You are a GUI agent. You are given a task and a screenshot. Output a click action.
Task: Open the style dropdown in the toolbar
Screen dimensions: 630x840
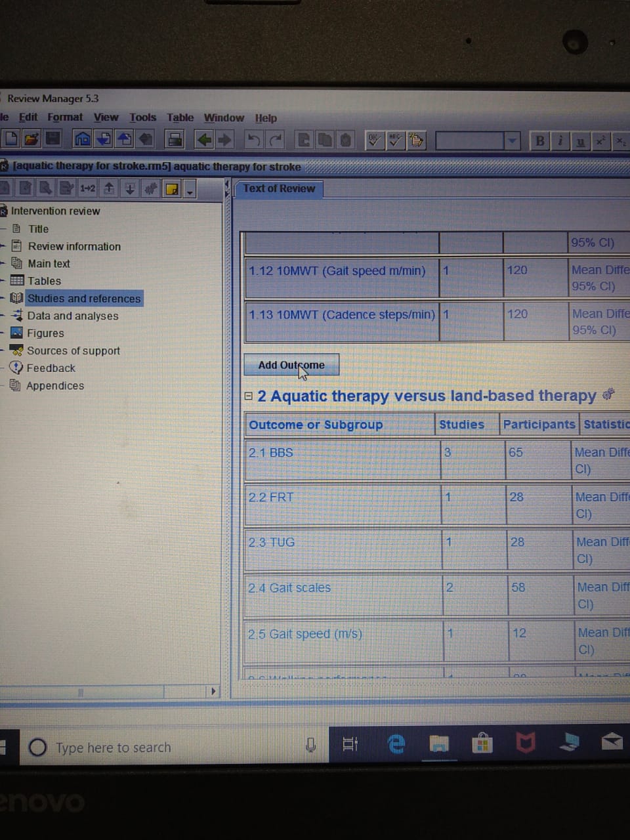click(x=512, y=140)
